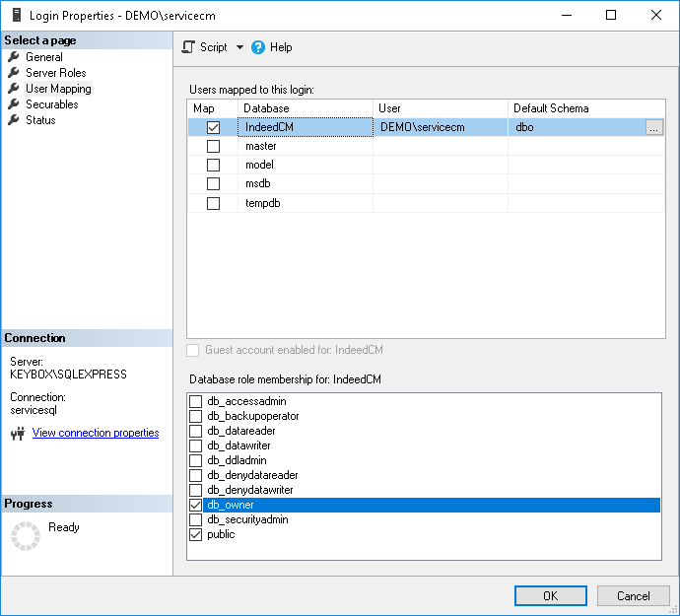Click the User column header
Viewport: 680px width, 616px height.
pyautogui.click(x=441, y=108)
